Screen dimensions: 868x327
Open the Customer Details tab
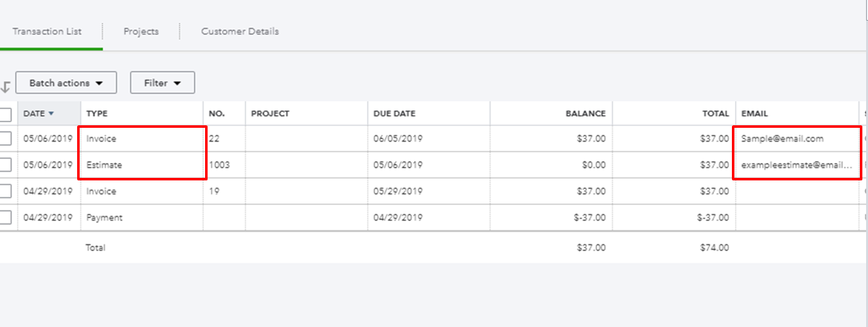240,31
